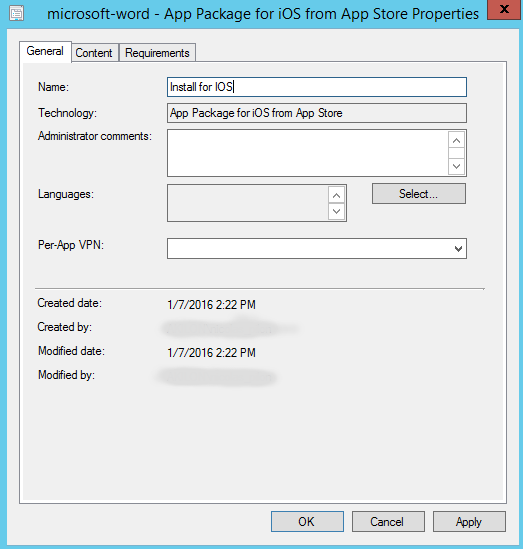Image resolution: width=523 pixels, height=549 pixels.
Task: Dismiss dialog with Cancel button
Action: (x=388, y=522)
